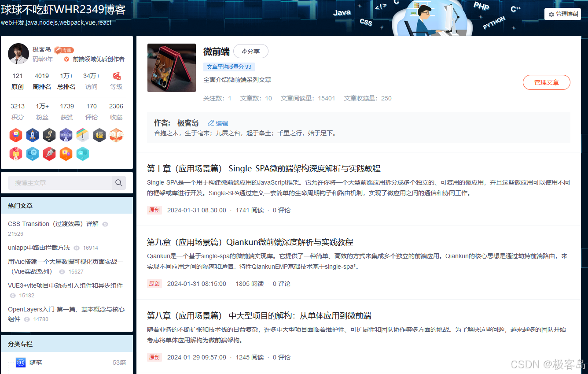This screenshot has height=374, width=588.
Task: Open hot article 用Vue搭建一个大屏数据可视化页面实战
Action: click(x=66, y=267)
